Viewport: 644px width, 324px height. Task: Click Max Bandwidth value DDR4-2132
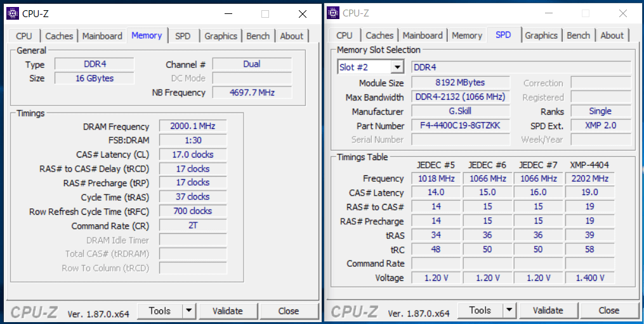pos(461,97)
